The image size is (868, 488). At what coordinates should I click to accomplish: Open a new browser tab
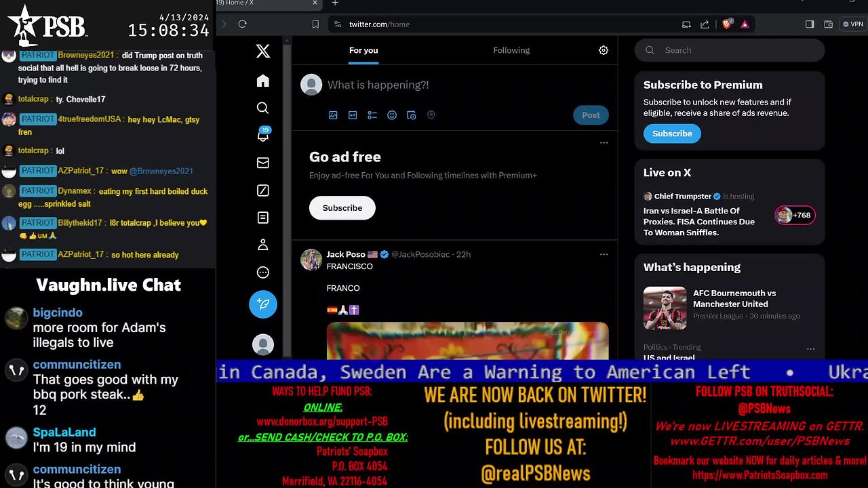[335, 3]
